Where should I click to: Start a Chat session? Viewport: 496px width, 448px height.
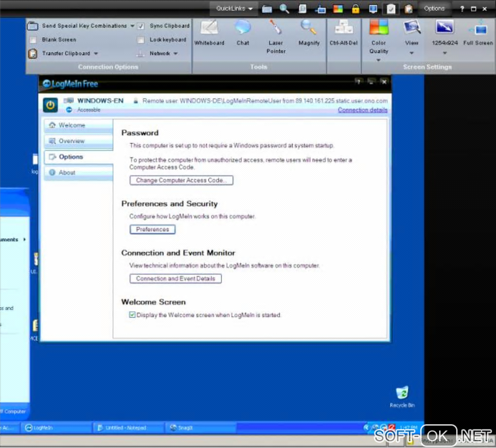pos(243,33)
